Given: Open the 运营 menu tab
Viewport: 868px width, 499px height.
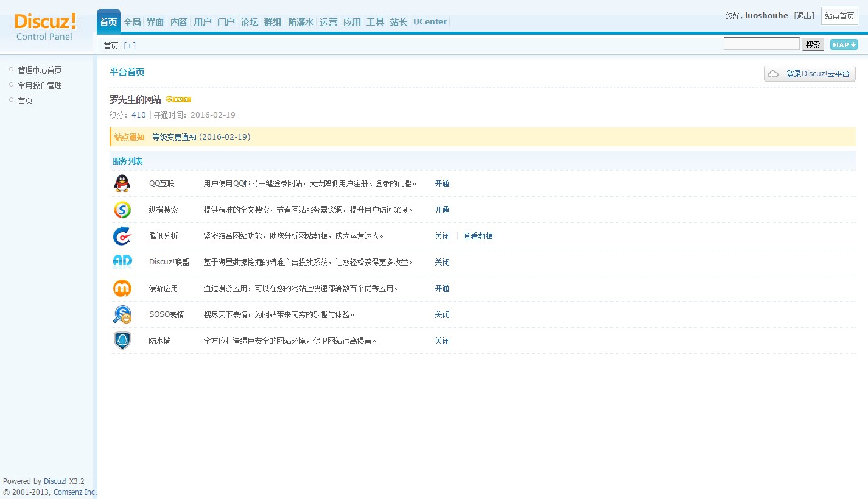Looking at the screenshot, I should click(328, 22).
